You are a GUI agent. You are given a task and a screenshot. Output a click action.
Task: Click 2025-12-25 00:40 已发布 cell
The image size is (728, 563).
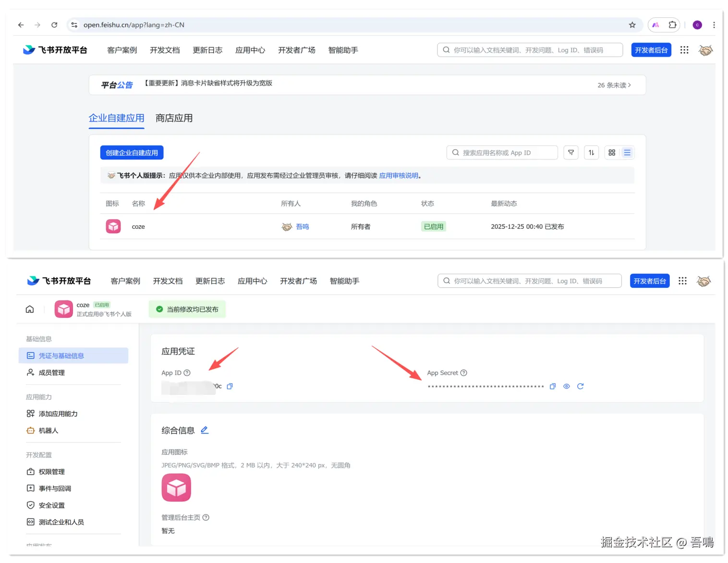point(527,227)
